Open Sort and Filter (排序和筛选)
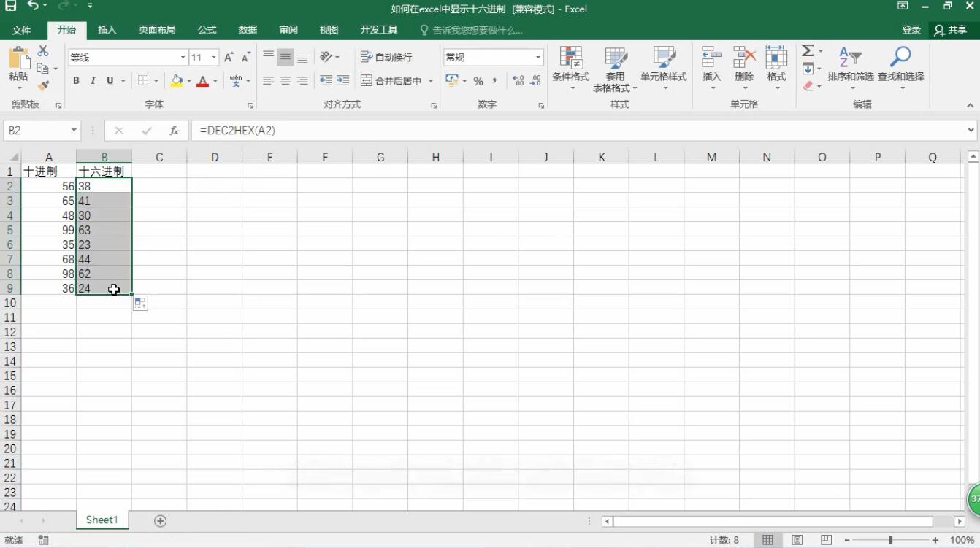 (x=851, y=68)
